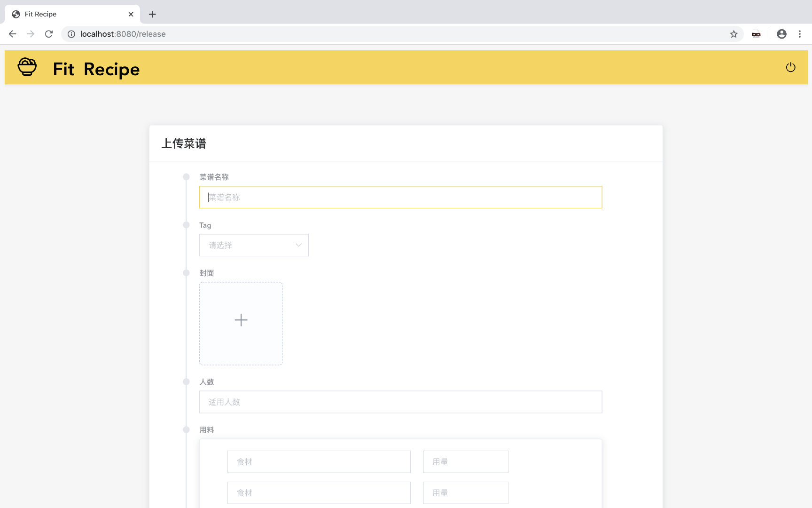
Task: Open a new browser tab
Action: pos(152,14)
